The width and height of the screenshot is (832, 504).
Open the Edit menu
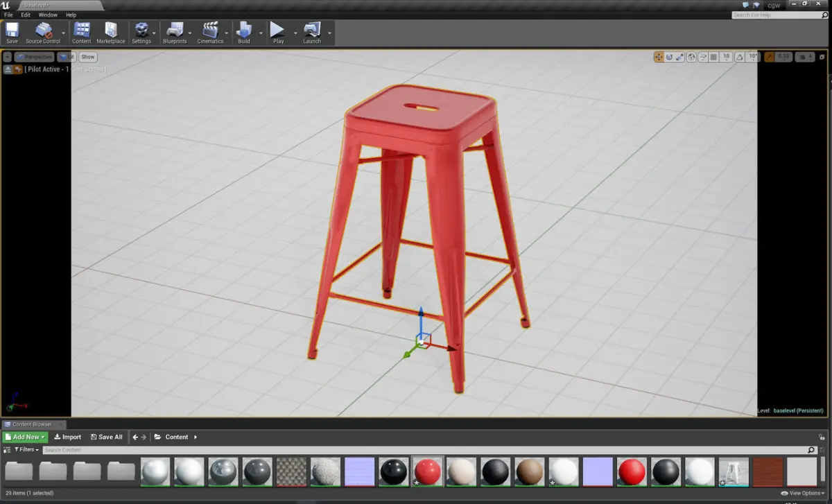coord(26,15)
